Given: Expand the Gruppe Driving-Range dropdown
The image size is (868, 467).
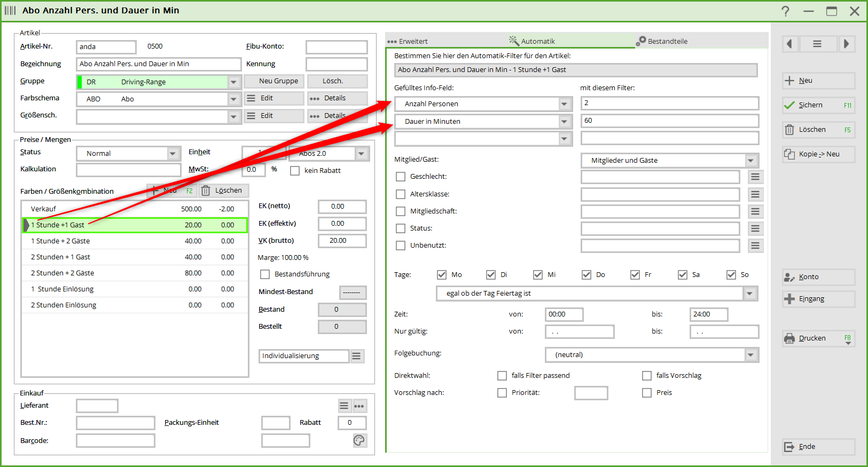Looking at the screenshot, I should point(233,82).
